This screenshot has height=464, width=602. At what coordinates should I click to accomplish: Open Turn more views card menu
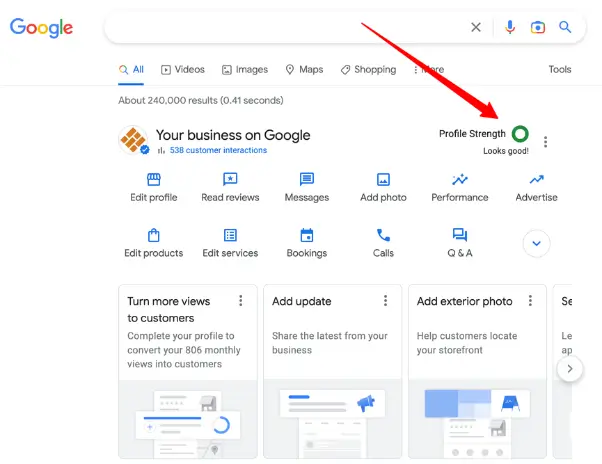tap(241, 301)
